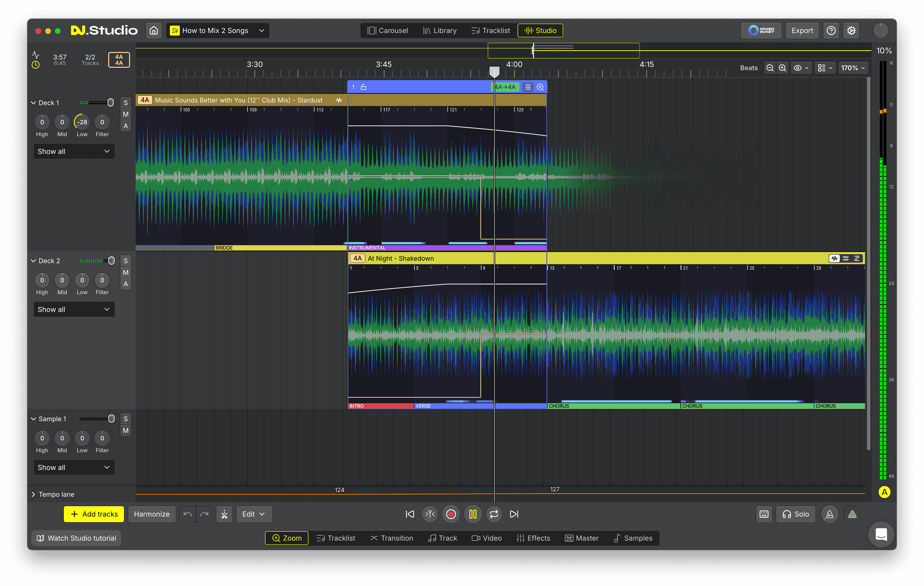Click the yellow A automix indicator
Viewport: 924px width, 586px height.
click(884, 492)
